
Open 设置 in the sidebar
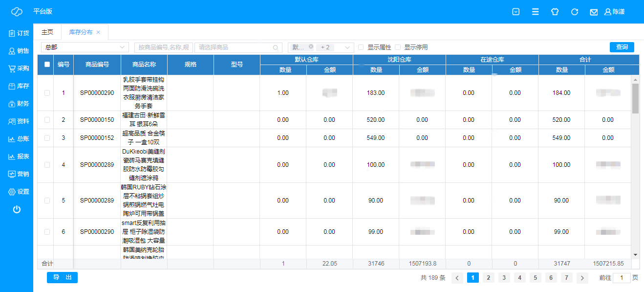(19, 192)
